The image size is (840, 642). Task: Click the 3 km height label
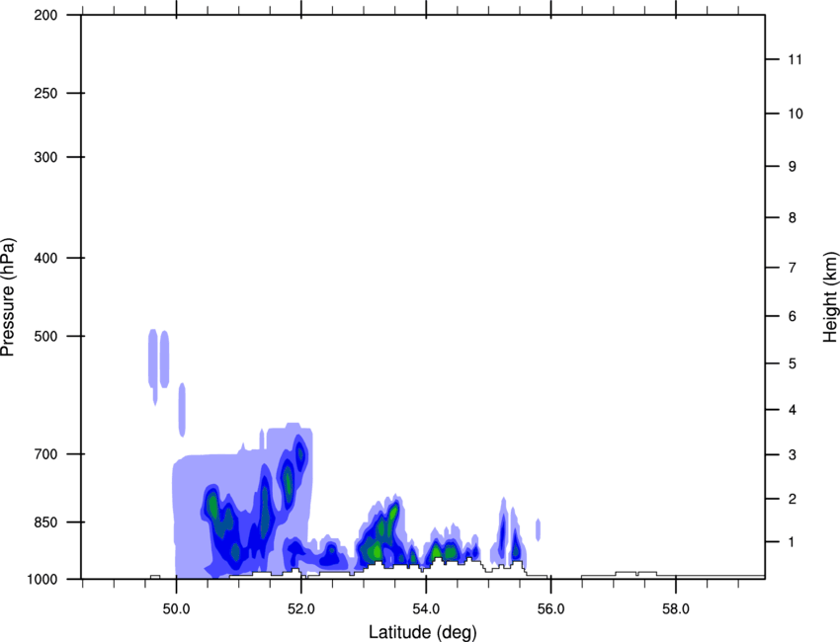793,455
